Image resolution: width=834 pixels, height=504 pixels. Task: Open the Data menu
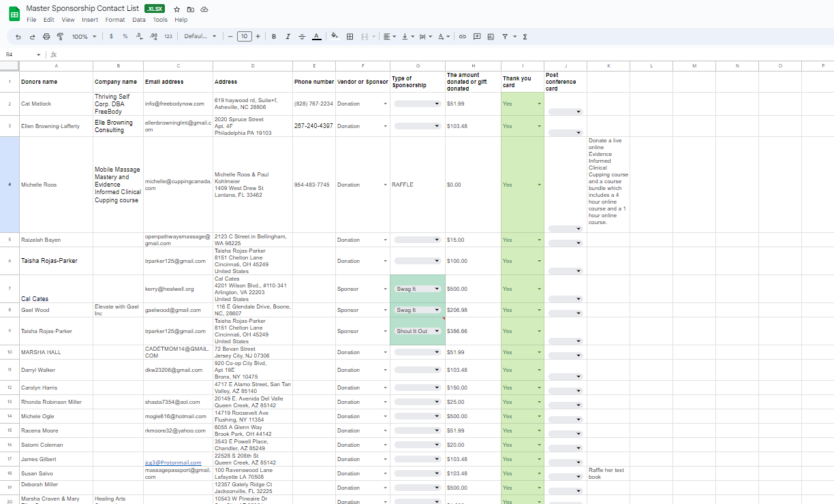point(139,20)
